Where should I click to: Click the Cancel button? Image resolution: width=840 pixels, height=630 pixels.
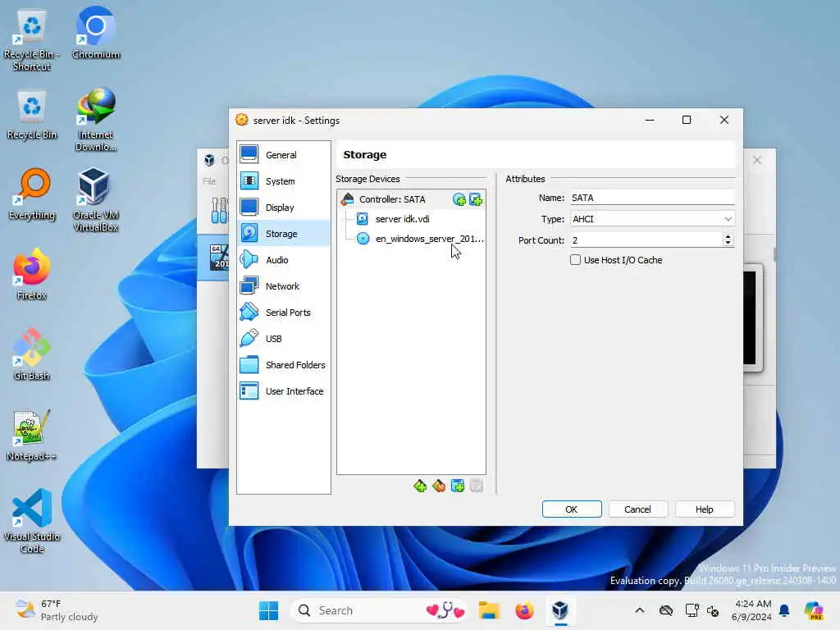tap(637, 509)
